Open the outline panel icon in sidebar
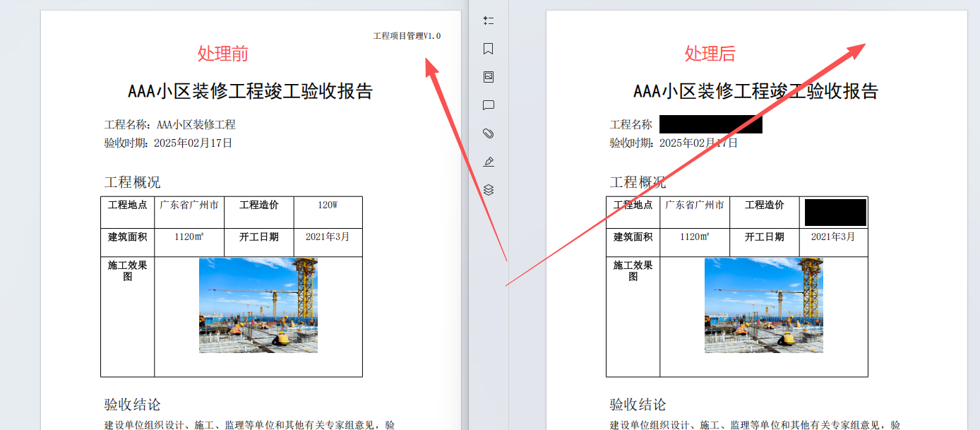 pos(488,20)
